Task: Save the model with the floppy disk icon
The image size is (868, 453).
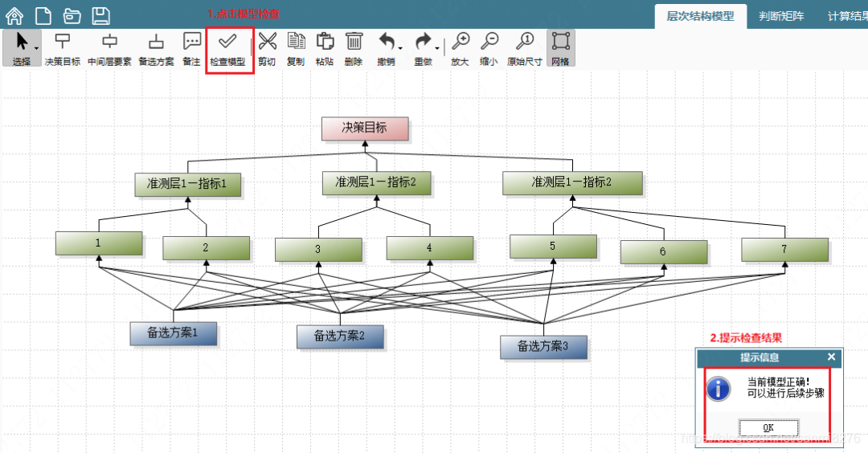Action: [100, 16]
